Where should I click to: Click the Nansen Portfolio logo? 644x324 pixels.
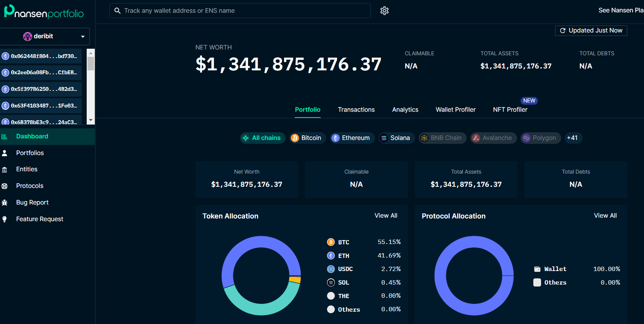click(44, 12)
